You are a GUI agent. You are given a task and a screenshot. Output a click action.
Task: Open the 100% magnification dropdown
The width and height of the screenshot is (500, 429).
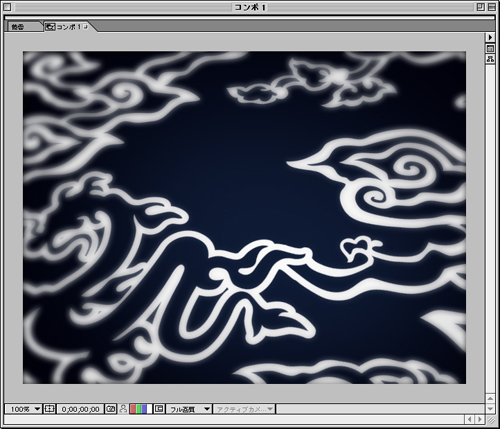pos(23,409)
